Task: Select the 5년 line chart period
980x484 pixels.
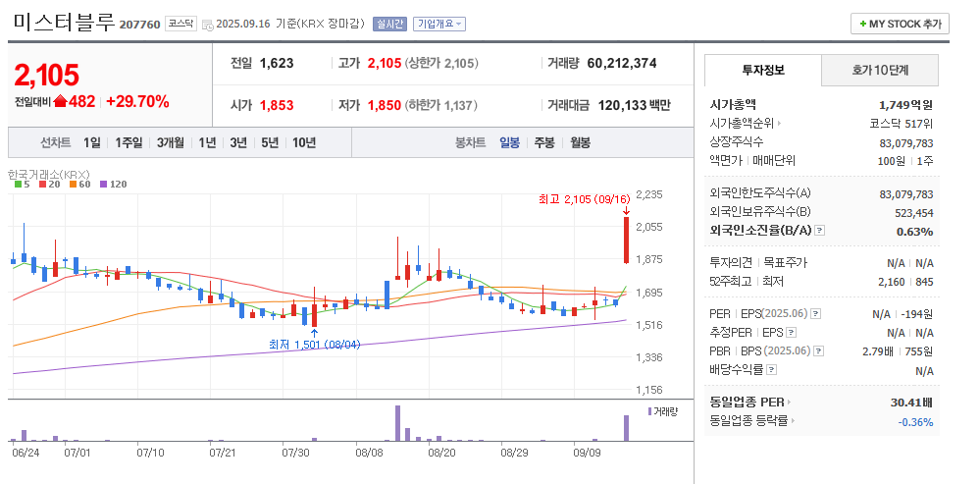Action: [270, 142]
